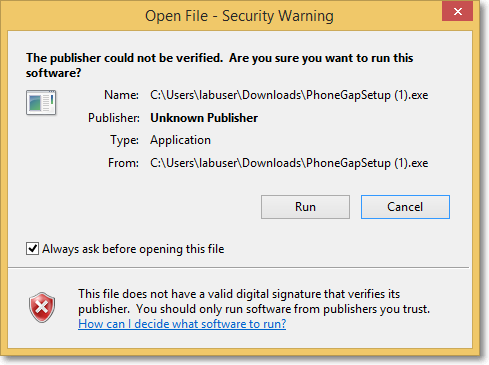Click the Unknown Publisher text

(204, 118)
